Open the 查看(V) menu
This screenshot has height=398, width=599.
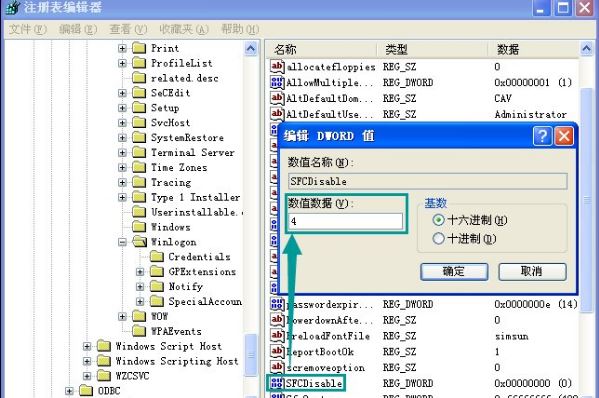[128, 29]
